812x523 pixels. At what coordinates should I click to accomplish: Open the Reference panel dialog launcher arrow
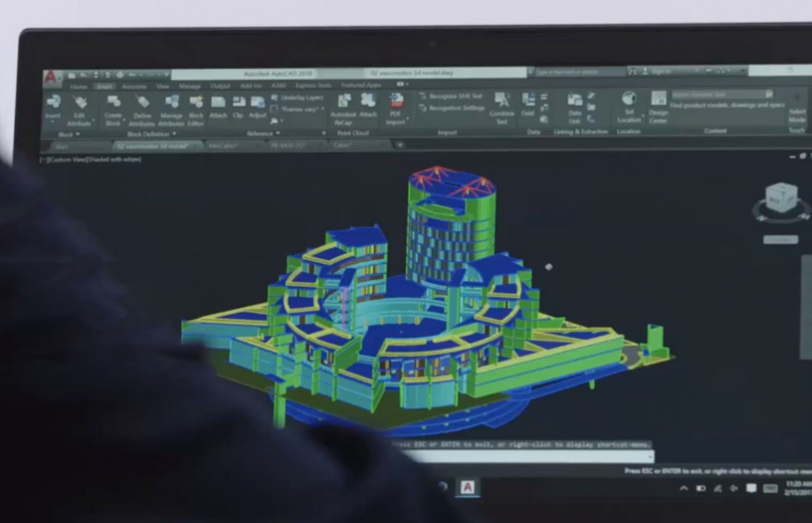324,133
